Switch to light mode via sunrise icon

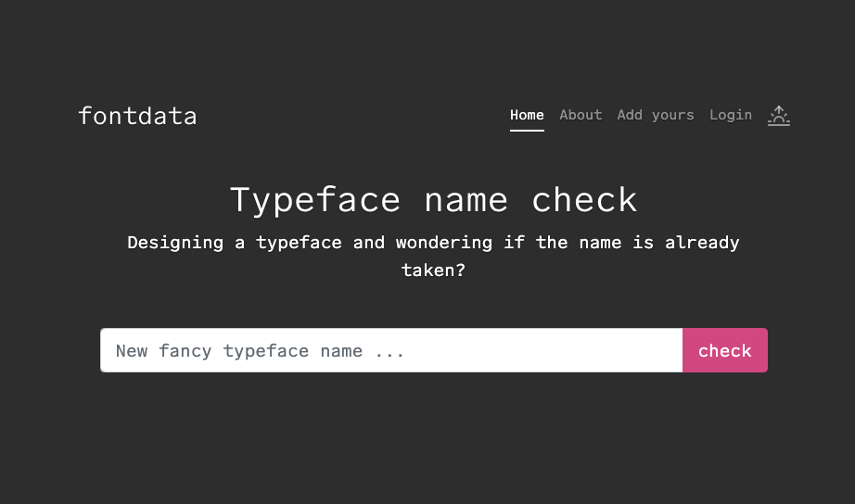[x=778, y=115]
